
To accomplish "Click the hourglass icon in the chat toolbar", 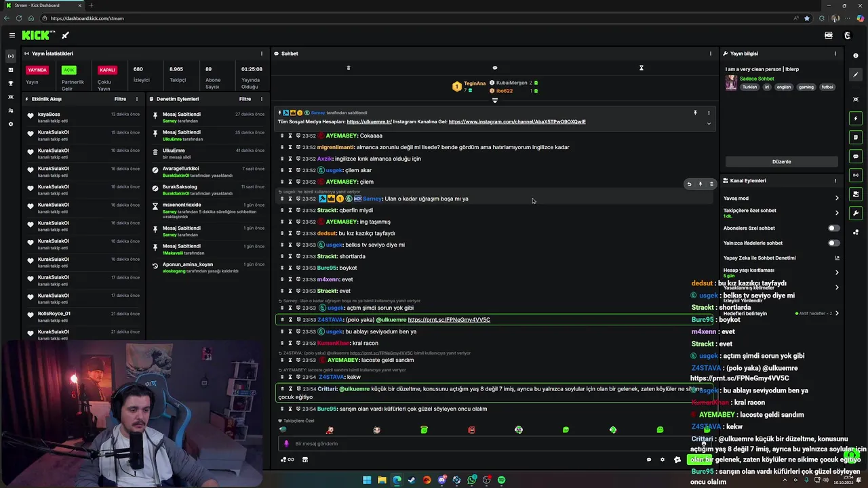I will click(642, 68).
